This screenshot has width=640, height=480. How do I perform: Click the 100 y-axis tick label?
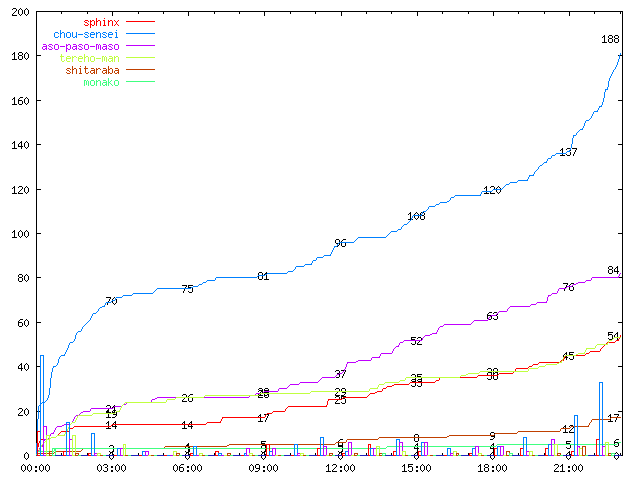click(18, 234)
